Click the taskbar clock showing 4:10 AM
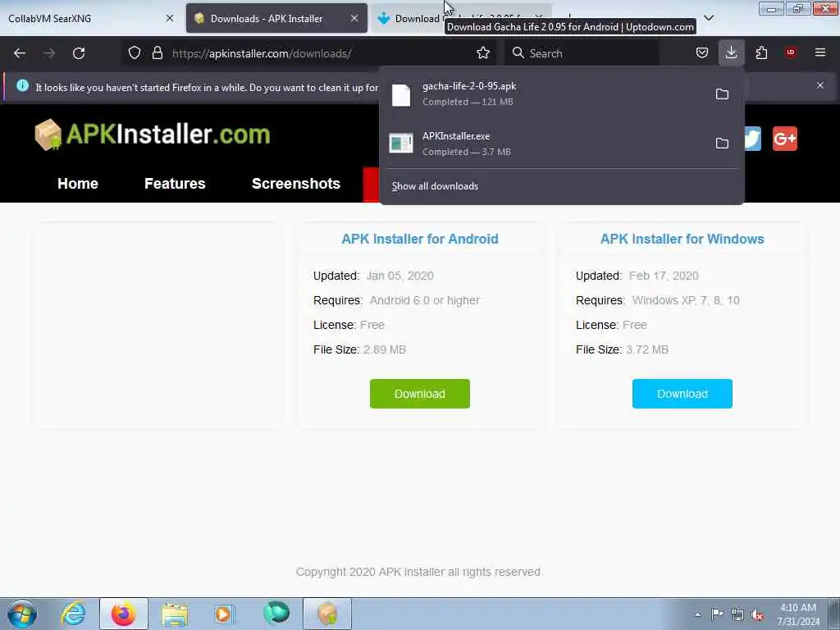 pos(797,614)
